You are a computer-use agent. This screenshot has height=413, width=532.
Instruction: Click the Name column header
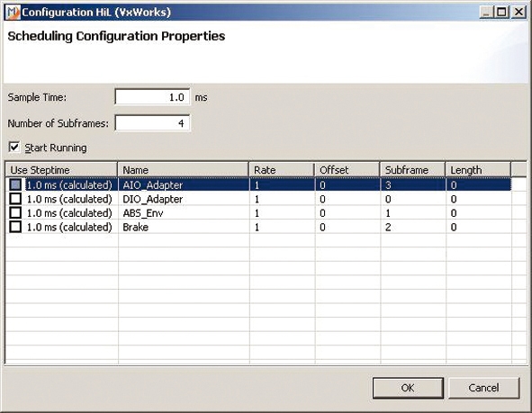[x=184, y=169]
